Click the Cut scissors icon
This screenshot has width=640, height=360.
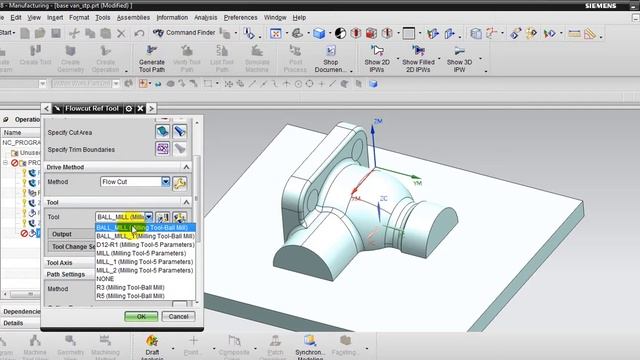coord(74,33)
